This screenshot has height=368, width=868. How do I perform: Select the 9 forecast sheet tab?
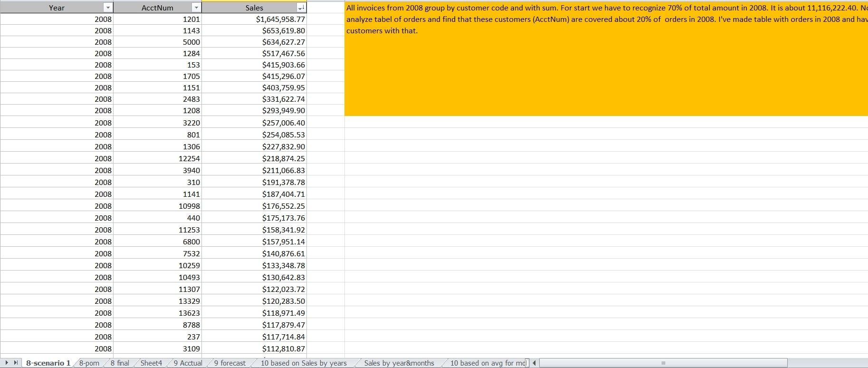pyautogui.click(x=230, y=363)
